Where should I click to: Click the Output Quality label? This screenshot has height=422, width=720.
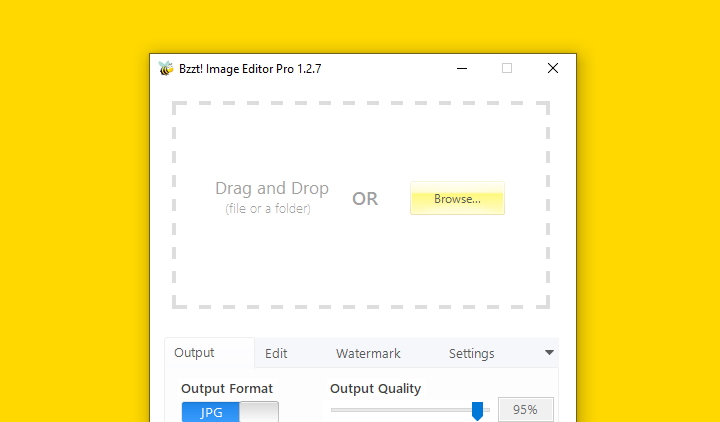(375, 388)
